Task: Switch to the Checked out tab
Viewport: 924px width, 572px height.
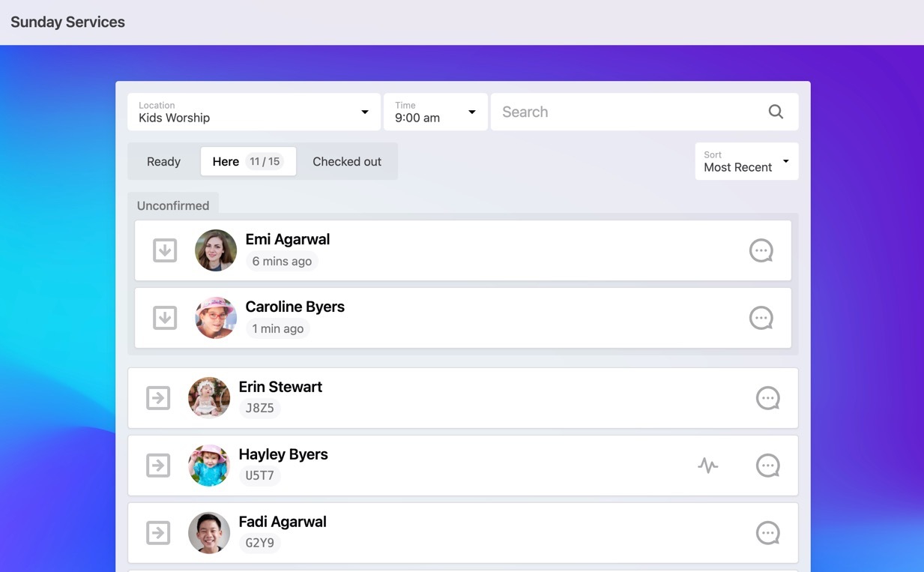Action: coord(347,161)
